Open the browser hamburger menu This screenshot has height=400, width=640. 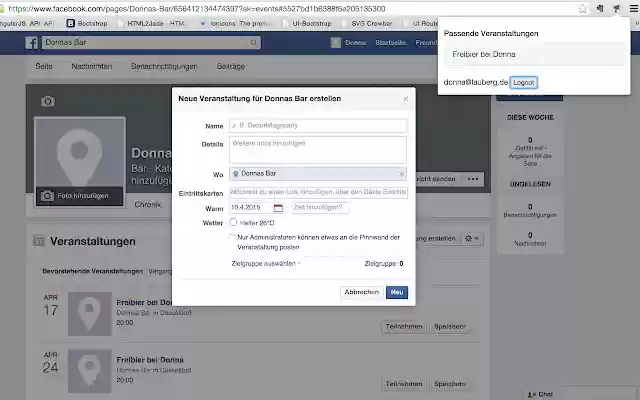(x=632, y=8)
